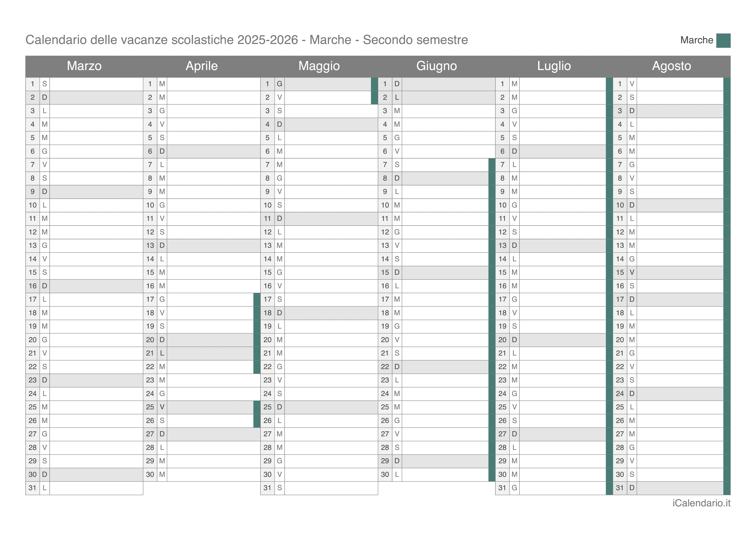Click weekday letter L on 21 Aprile row
756x535 pixels.
point(162,353)
